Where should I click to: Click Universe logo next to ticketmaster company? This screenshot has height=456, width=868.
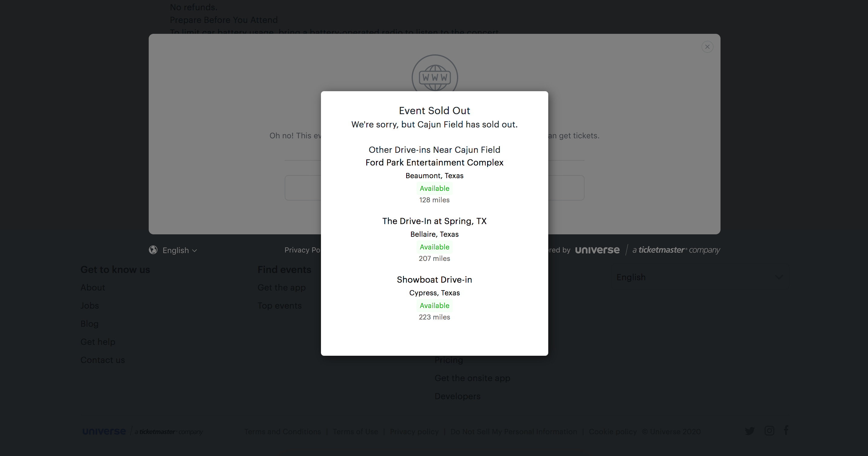tap(597, 250)
